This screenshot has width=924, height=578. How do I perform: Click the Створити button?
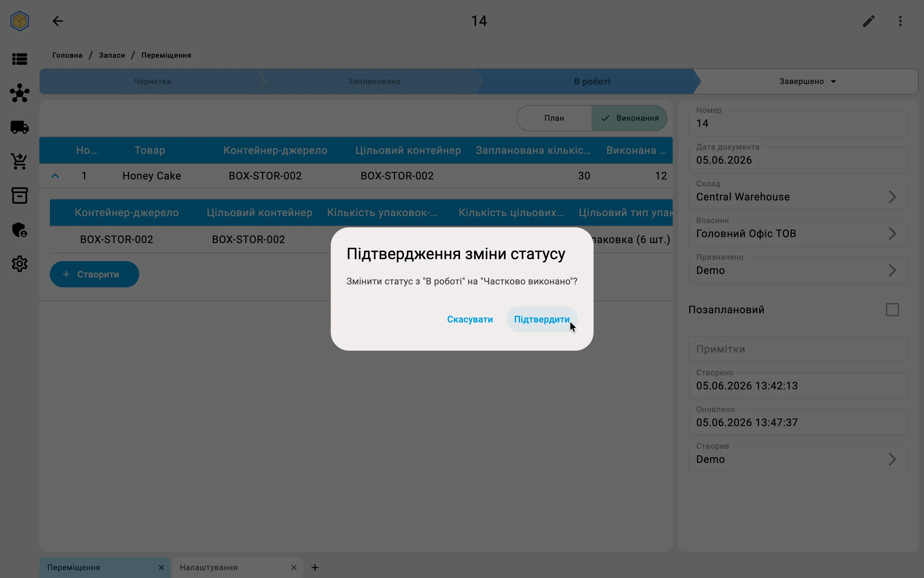94,274
